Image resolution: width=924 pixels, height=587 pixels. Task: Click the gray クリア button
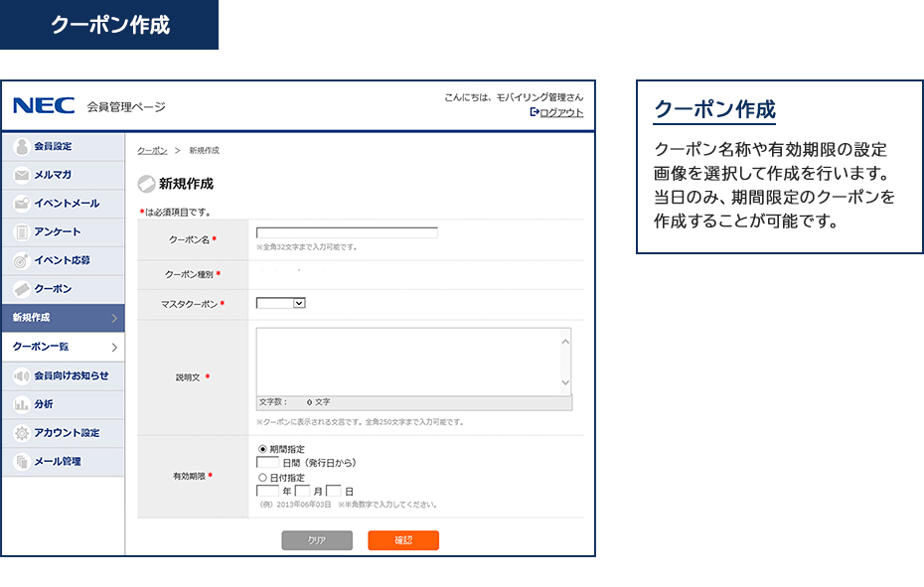click(x=317, y=540)
